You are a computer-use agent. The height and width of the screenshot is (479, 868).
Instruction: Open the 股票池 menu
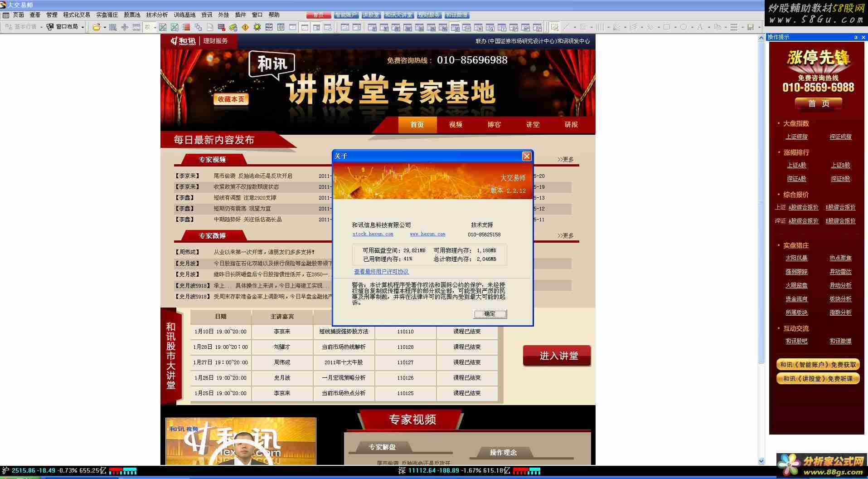coord(132,15)
